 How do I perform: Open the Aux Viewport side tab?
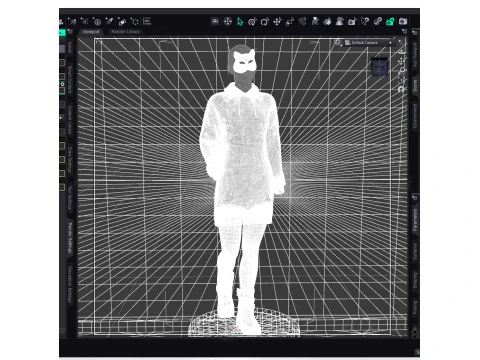415,55
